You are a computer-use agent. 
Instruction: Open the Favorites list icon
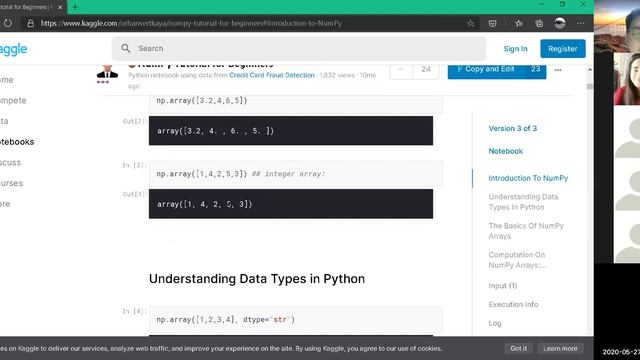(519, 23)
